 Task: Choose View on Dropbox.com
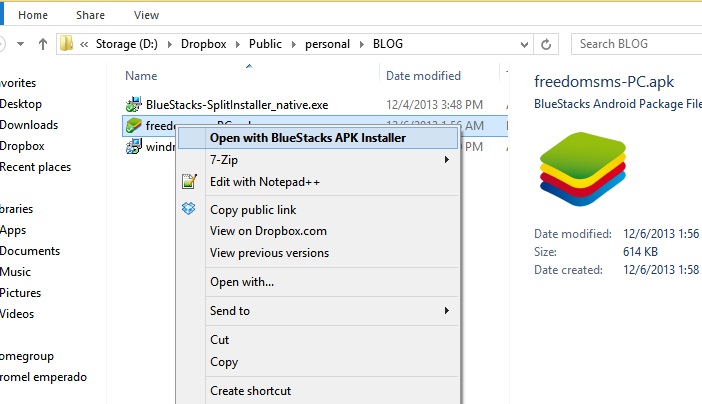point(268,231)
